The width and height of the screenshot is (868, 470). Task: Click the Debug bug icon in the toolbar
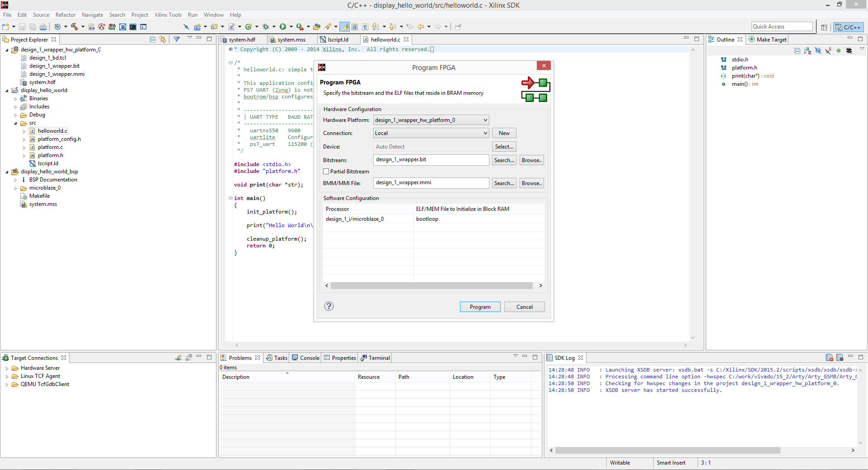266,27
